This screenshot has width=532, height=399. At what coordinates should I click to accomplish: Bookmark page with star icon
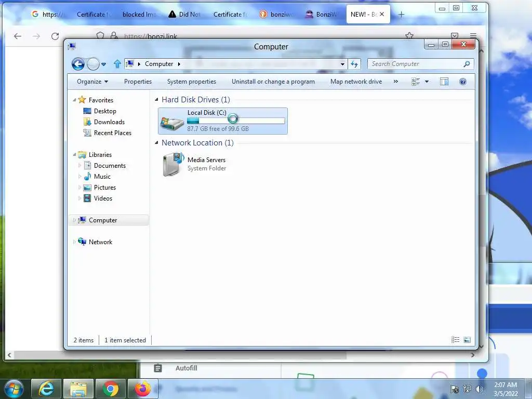pyautogui.click(x=409, y=36)
